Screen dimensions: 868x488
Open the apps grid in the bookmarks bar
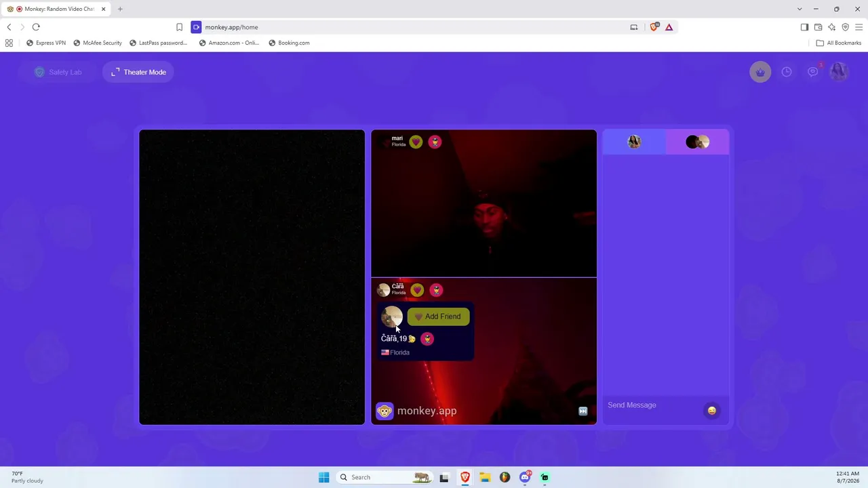coord(9,43)
